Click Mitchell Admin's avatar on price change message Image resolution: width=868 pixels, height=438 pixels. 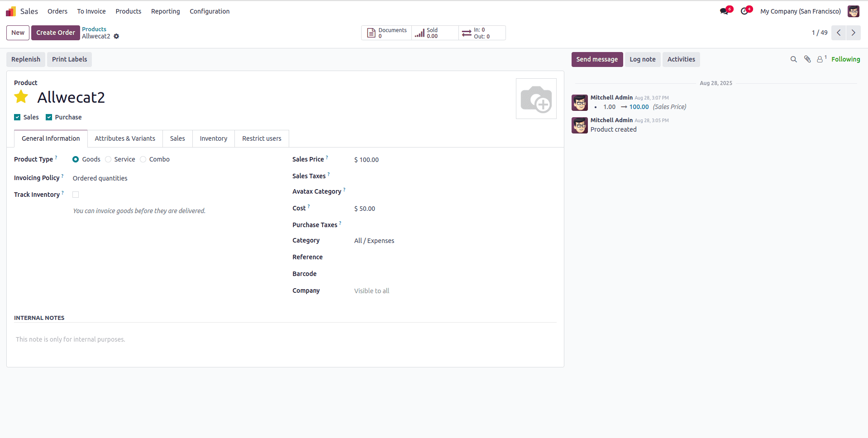click(x=580, y=103)
